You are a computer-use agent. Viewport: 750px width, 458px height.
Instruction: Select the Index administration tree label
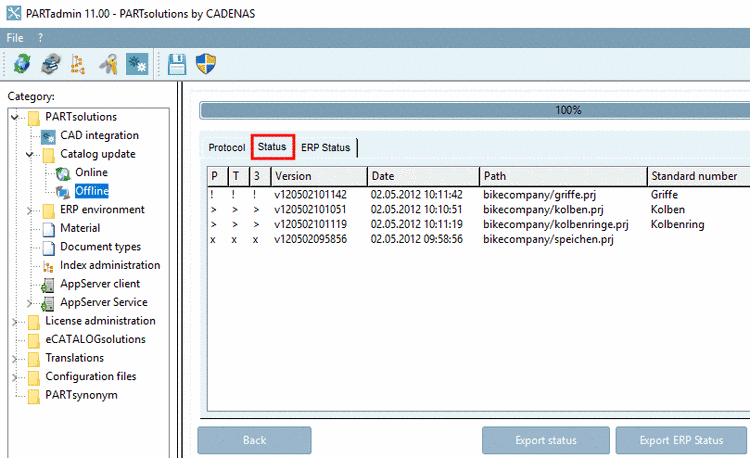click(x=110, y=265)
